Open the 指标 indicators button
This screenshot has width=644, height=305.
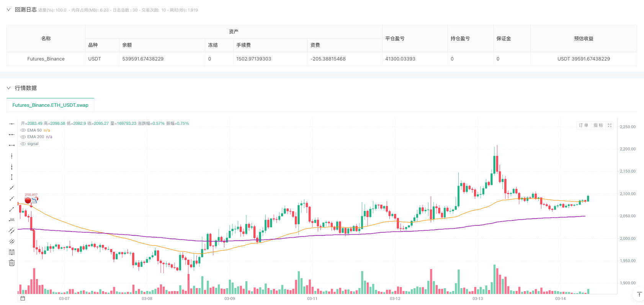point(598,126)
